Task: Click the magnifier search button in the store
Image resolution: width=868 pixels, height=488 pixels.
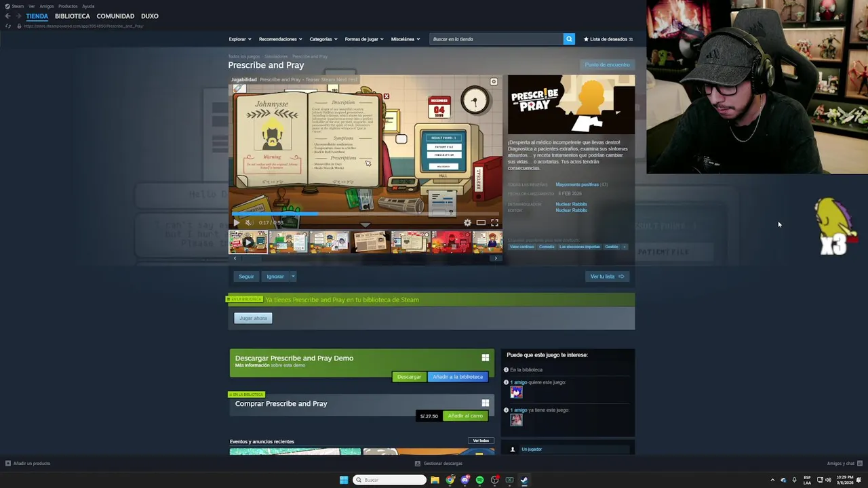Action: [569, 39]
